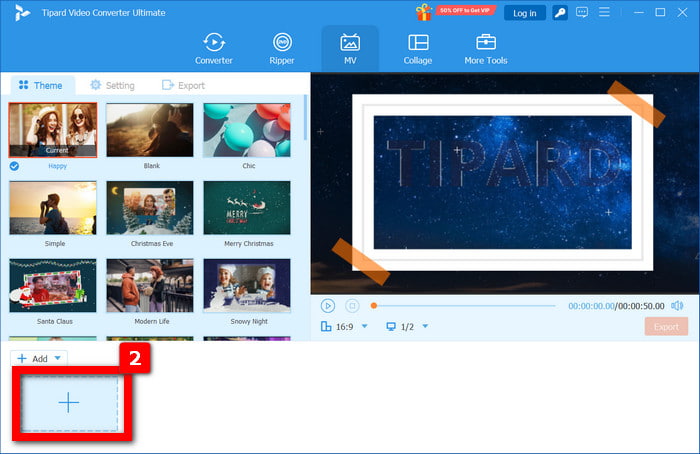700x454 pixels.
Task: Click the theme list scrollbar
Action: pos(305,117)
